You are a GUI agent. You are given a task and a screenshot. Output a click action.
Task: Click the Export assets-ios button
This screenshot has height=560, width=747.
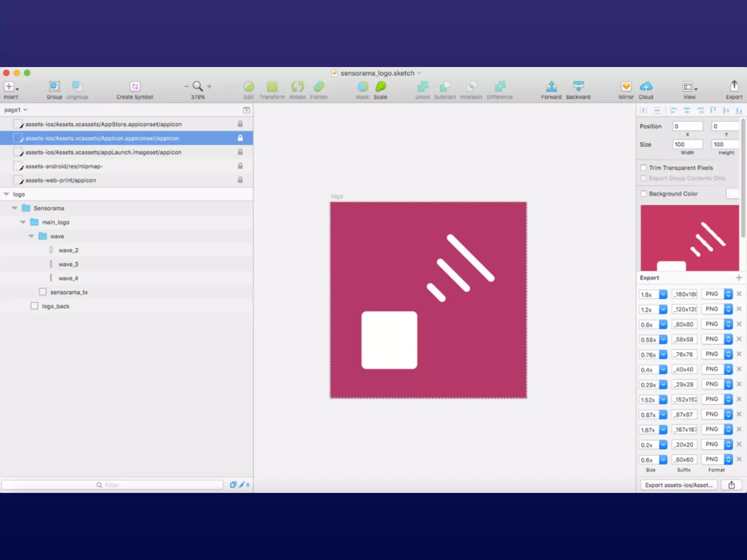coord(678,485)
